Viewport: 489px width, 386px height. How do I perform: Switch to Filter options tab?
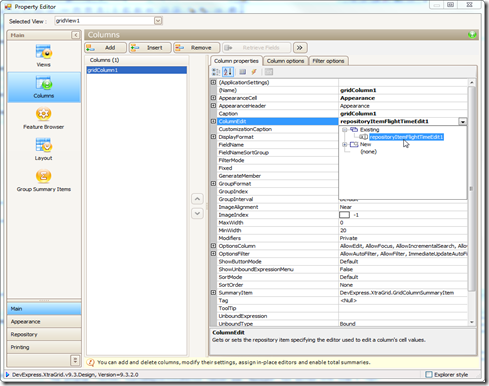tap(328, 61)
